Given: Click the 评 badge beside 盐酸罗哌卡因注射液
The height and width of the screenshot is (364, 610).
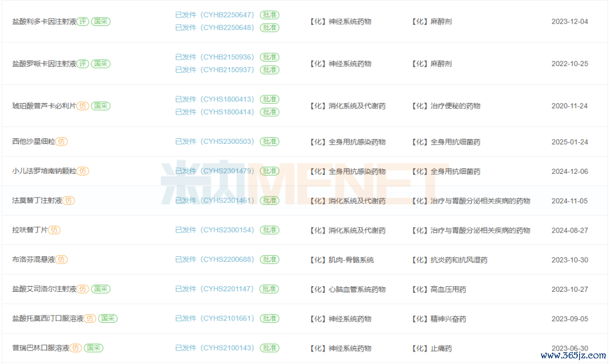Looking at the screenshot, I should point(83,63).
